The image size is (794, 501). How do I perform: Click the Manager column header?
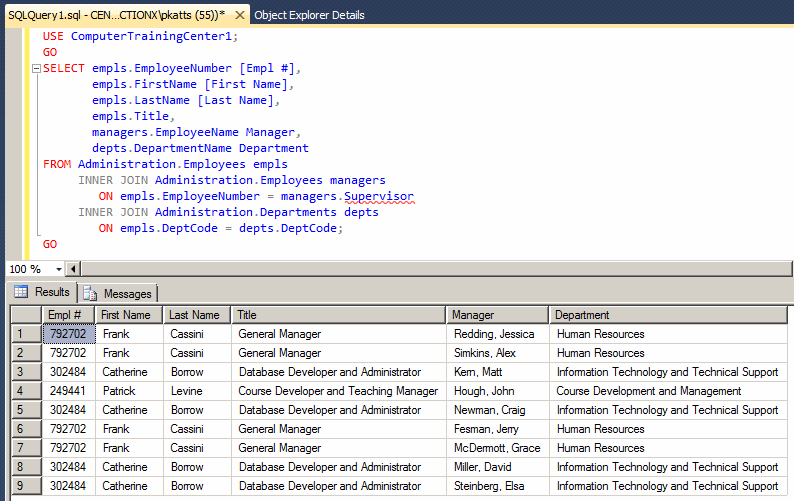point(497,315)
